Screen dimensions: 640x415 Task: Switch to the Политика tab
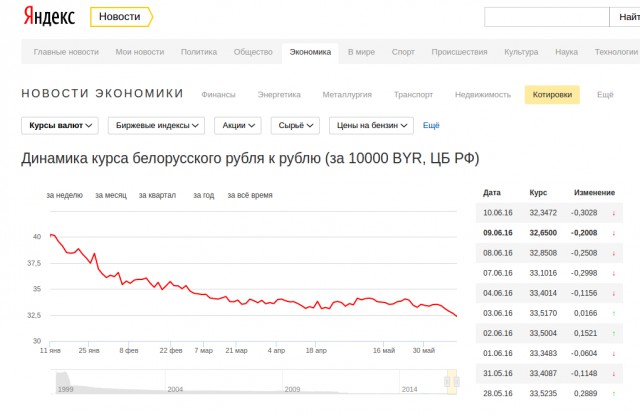[x=199, y=52]
